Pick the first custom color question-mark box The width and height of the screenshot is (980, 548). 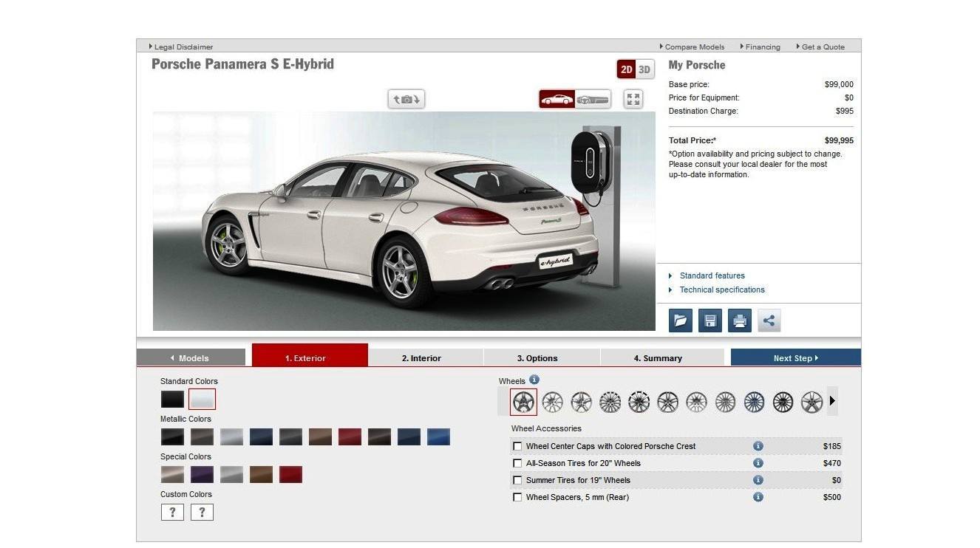pos(172,512)
